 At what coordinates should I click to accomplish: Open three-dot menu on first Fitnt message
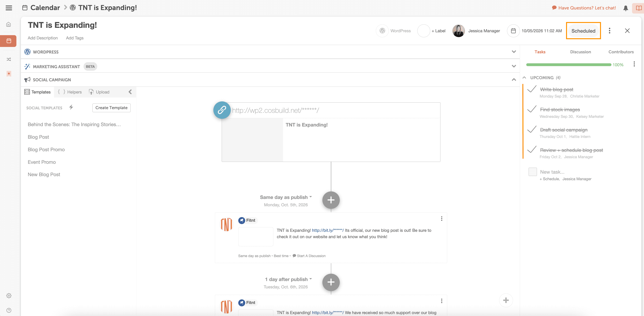coord(441,219)
